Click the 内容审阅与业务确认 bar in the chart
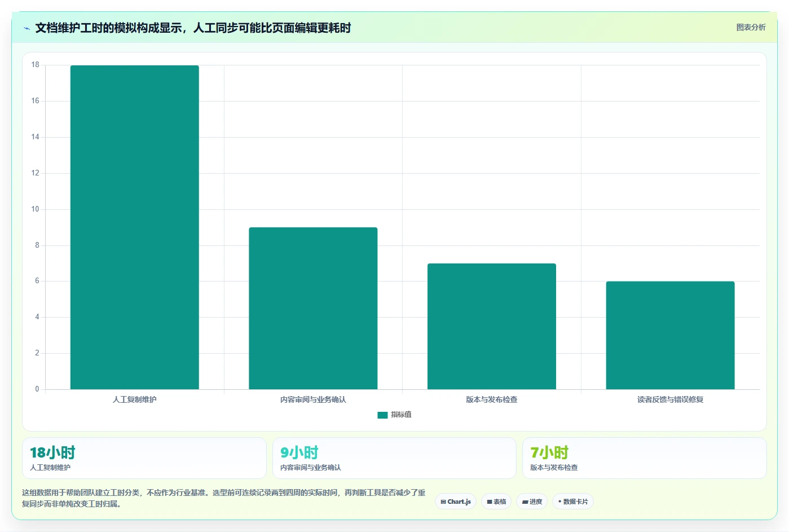 click(313, 308)
